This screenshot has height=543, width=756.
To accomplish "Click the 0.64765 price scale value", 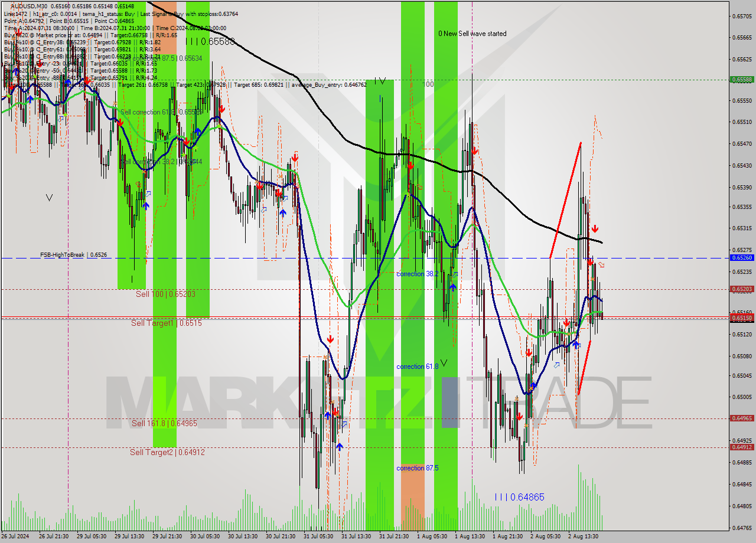I will [742, 528].
